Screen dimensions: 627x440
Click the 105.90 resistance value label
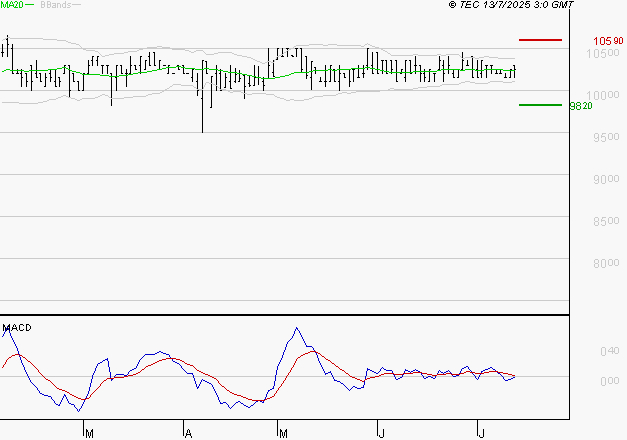point(608,41)
